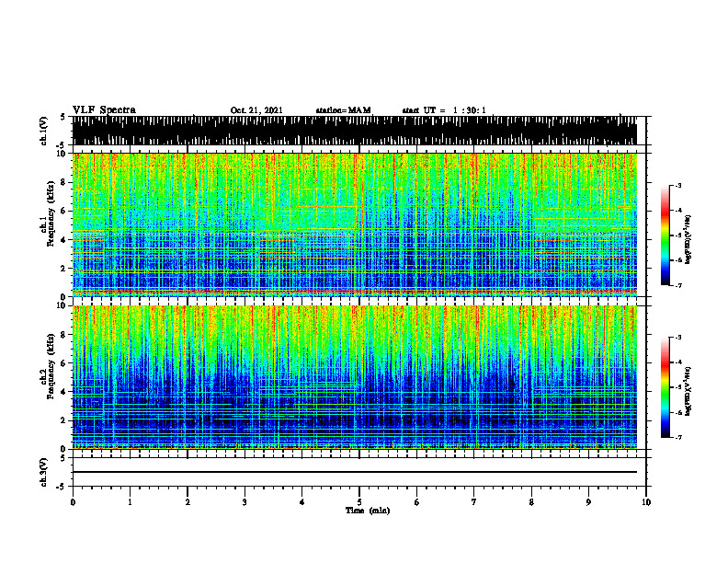Screen dimensions: 728x563
Task: Click the 'station=MAM' label
Action: coord(344,110)
